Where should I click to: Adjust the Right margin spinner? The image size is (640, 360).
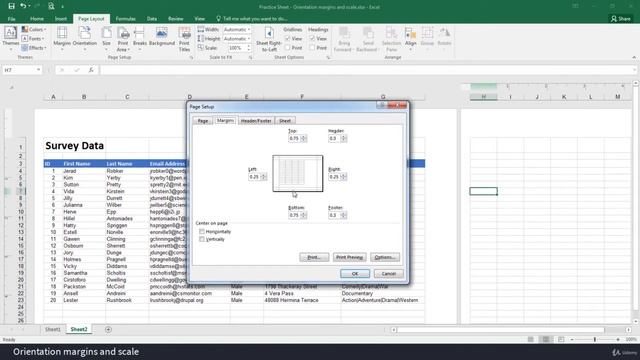(343, 177)
